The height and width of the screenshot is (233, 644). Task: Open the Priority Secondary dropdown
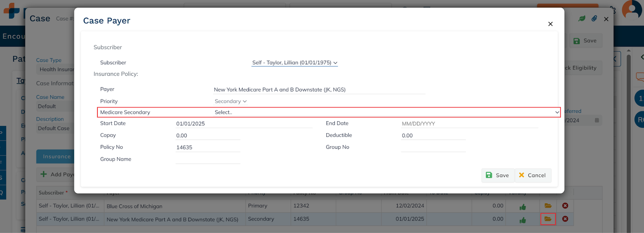click(231, 101)
